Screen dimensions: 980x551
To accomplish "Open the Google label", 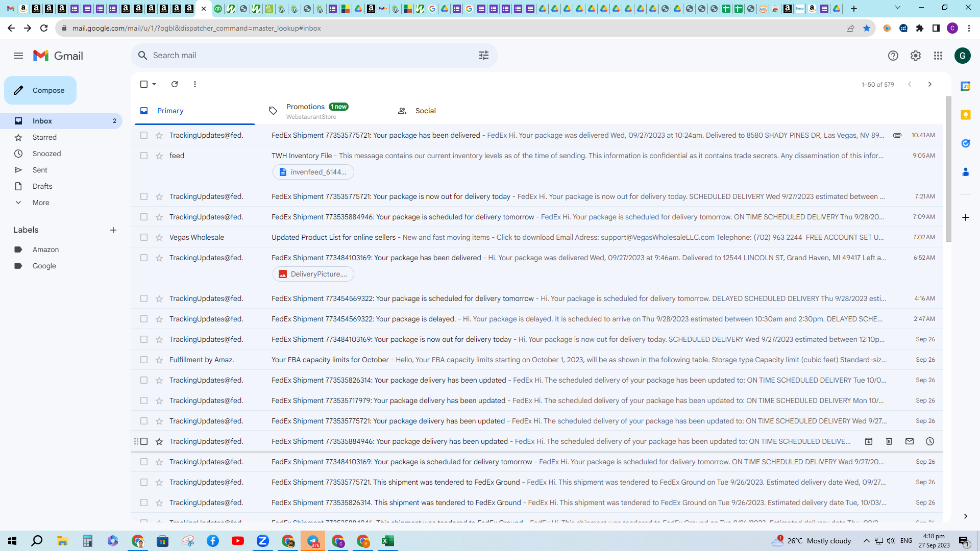I will 44,266.
